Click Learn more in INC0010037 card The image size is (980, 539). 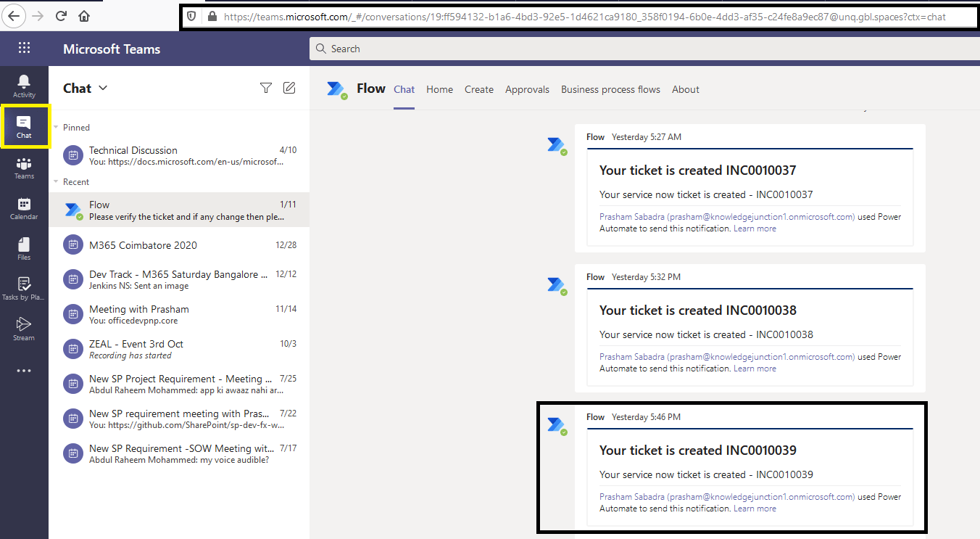[755, 229]
